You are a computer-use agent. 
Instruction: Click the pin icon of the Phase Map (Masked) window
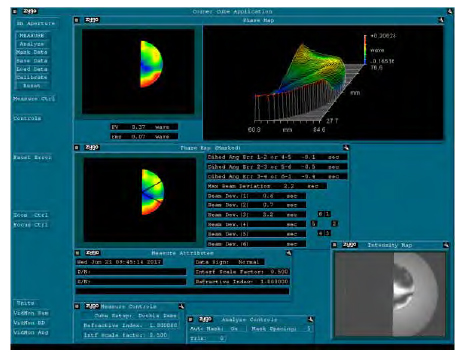tap(346, 148)
